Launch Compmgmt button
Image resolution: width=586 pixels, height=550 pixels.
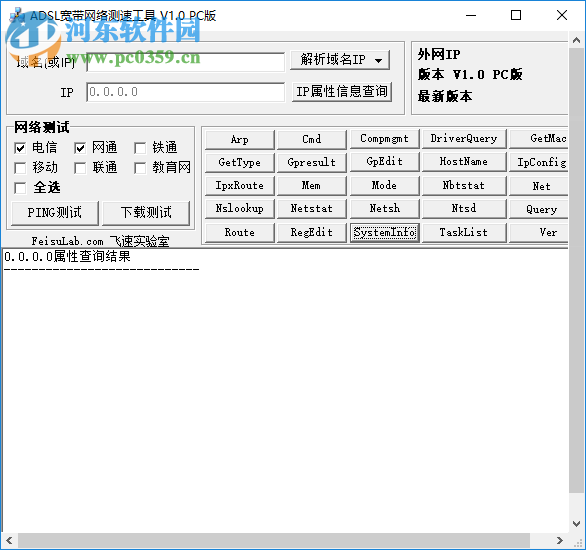click(384, 139)
